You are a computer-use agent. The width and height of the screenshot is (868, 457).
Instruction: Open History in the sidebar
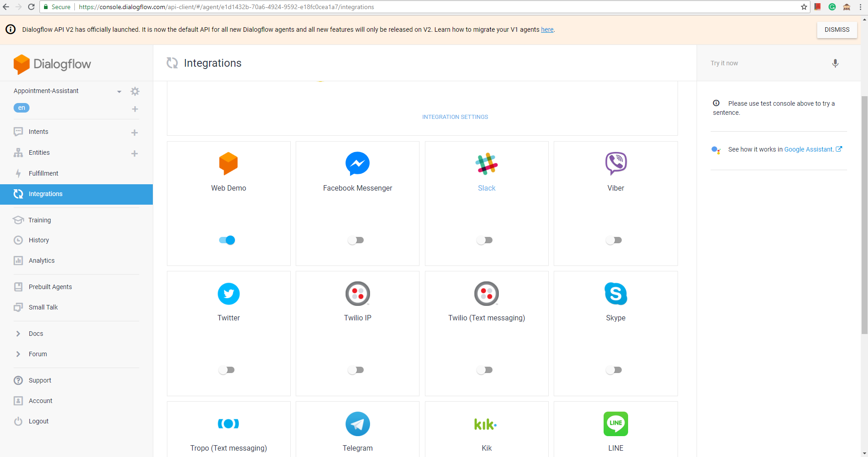coord(39,240)
